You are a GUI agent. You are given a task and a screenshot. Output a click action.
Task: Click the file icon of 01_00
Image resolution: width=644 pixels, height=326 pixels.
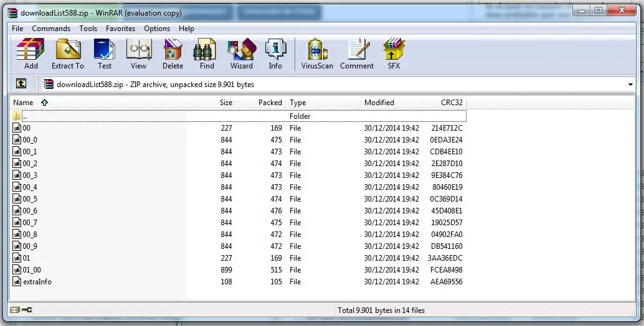[x=17, y=270]
